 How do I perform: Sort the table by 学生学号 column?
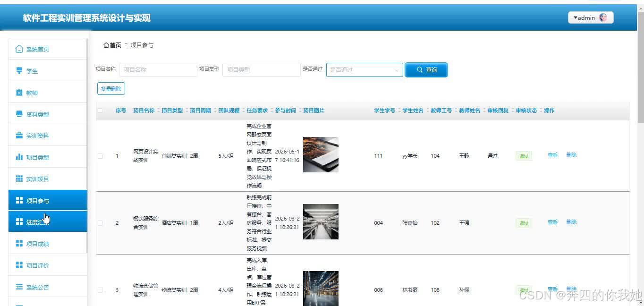[x=399, y=110]
